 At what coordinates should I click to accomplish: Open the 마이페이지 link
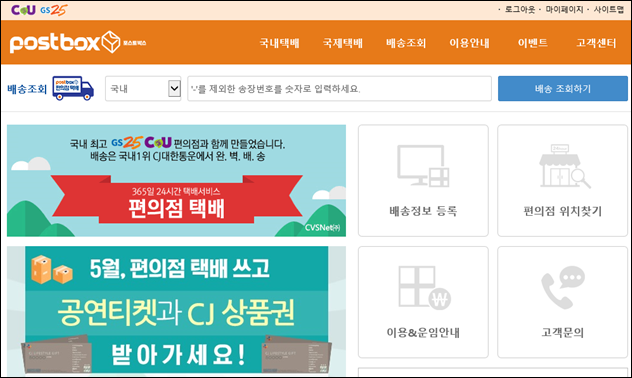click(564, 10)
